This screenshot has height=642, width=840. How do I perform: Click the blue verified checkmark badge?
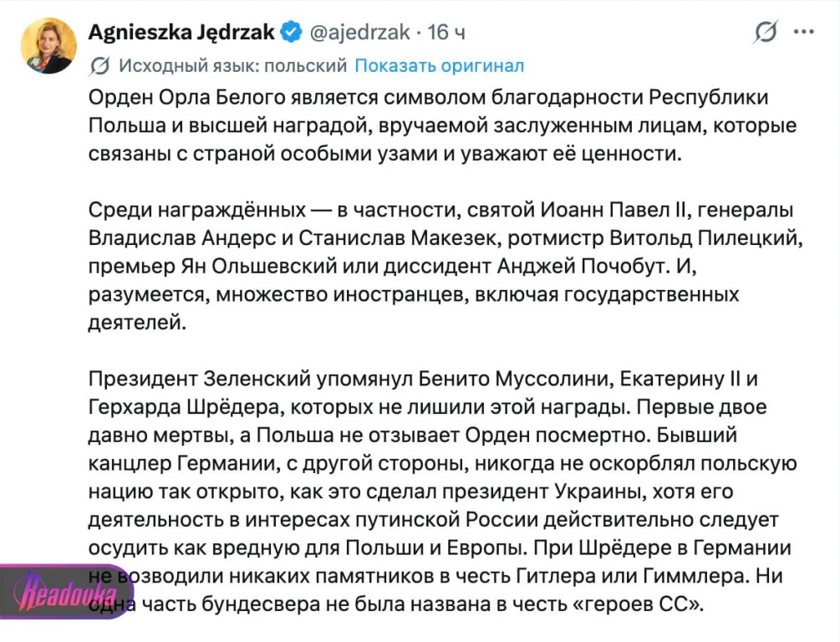coord(292,32)
